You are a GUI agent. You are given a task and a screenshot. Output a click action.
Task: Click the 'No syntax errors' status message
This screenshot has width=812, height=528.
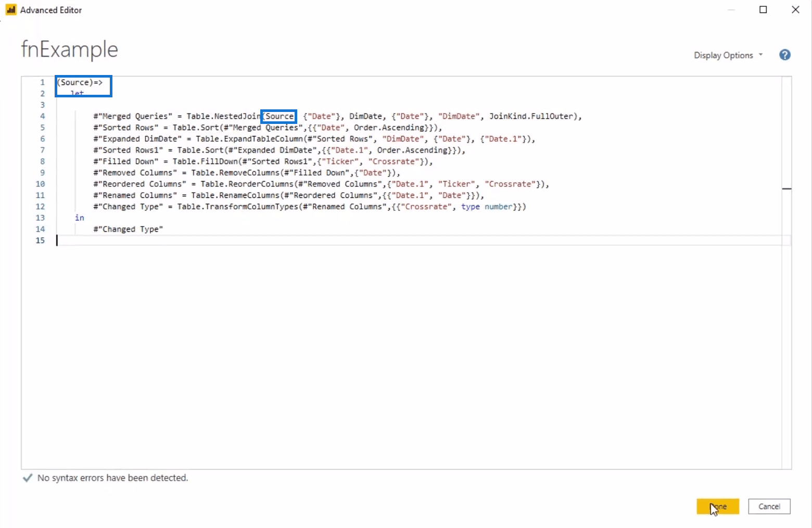tap(112, 477)
